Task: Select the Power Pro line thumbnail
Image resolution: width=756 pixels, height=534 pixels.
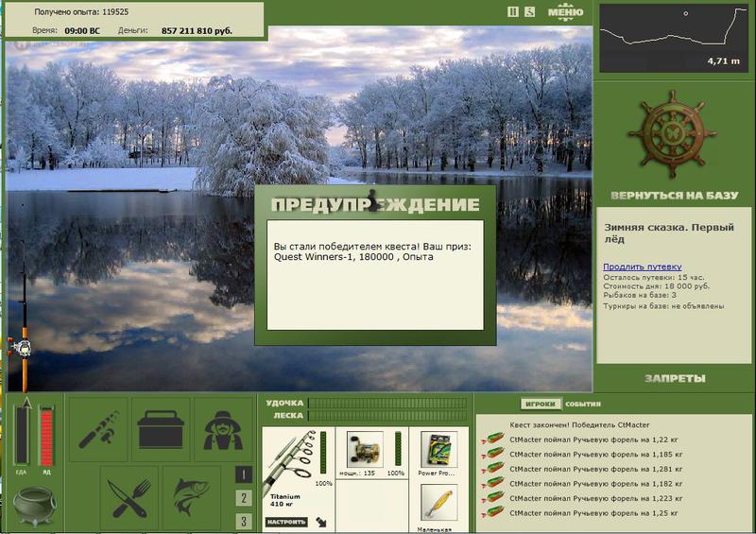Action: click(x=438, y=450)
